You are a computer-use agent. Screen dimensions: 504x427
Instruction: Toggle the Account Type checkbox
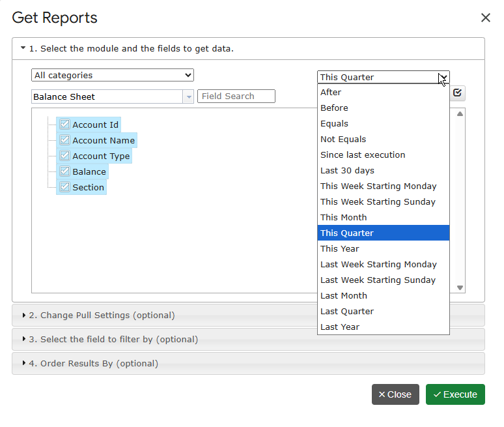[64, 156]
